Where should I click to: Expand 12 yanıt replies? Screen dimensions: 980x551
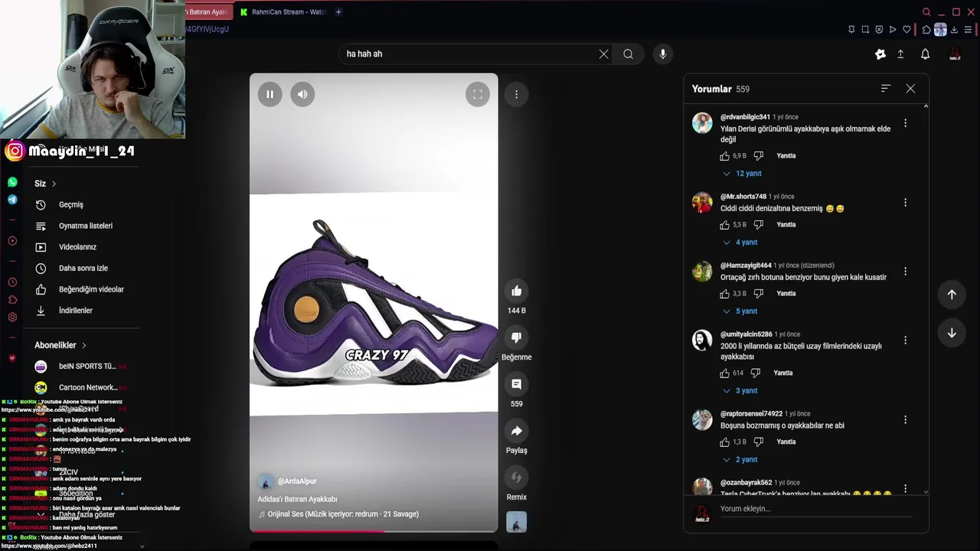743,174
